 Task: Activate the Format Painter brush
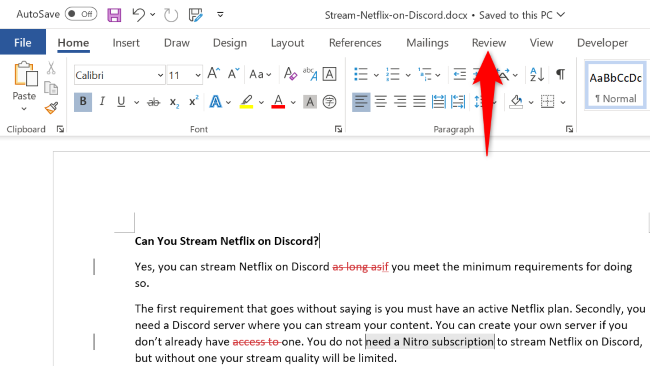[x=51, y=108]
